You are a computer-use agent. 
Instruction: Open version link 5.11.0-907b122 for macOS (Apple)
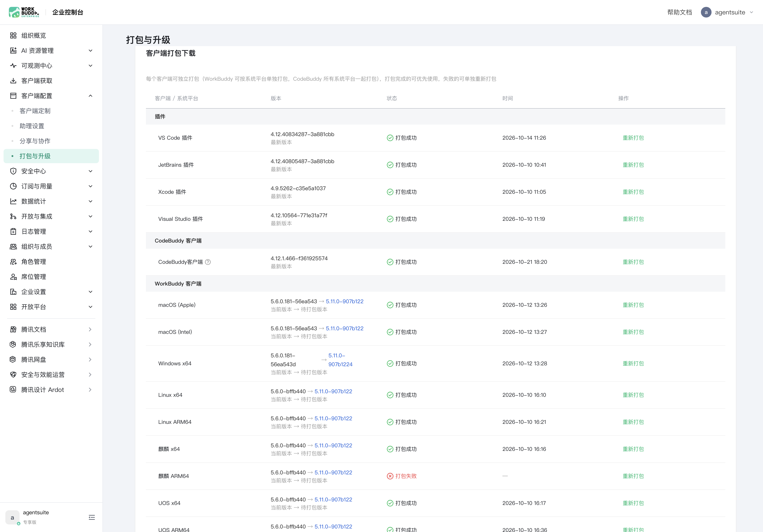(x=345, y=301)
